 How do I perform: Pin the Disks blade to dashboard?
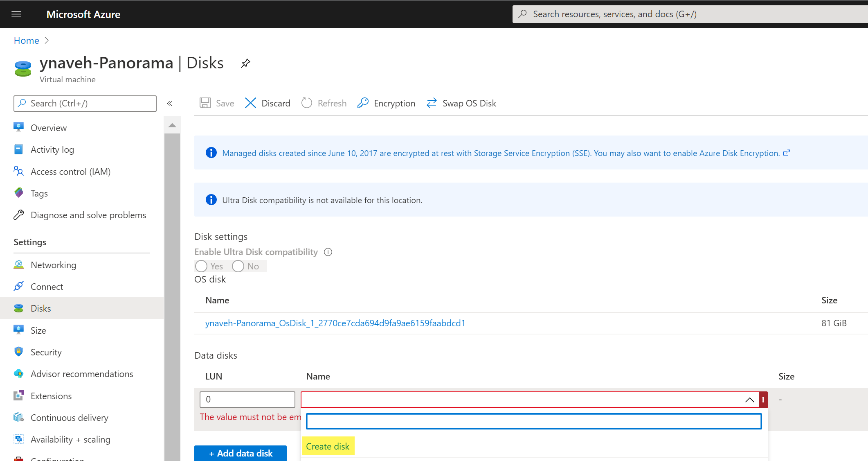pos(245,63)
